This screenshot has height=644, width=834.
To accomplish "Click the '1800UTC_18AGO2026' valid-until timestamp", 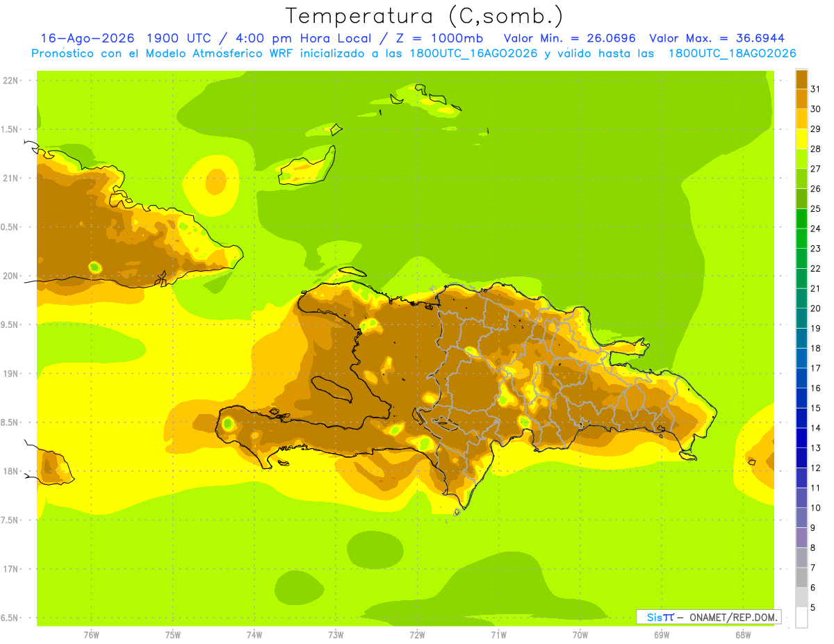I will [733, 53].
